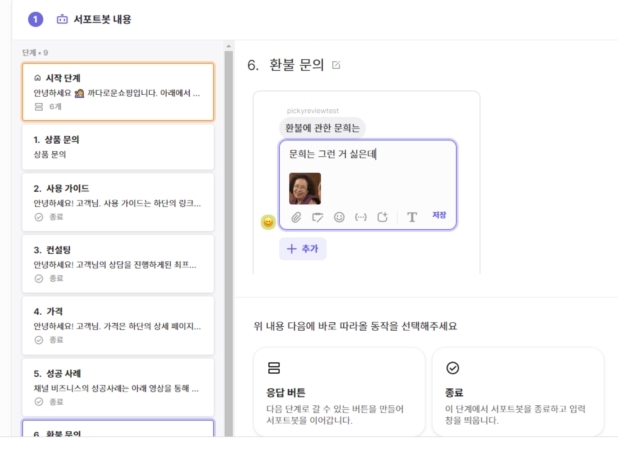Click the saved reply icon in editor toolbar

click(317, 217)
